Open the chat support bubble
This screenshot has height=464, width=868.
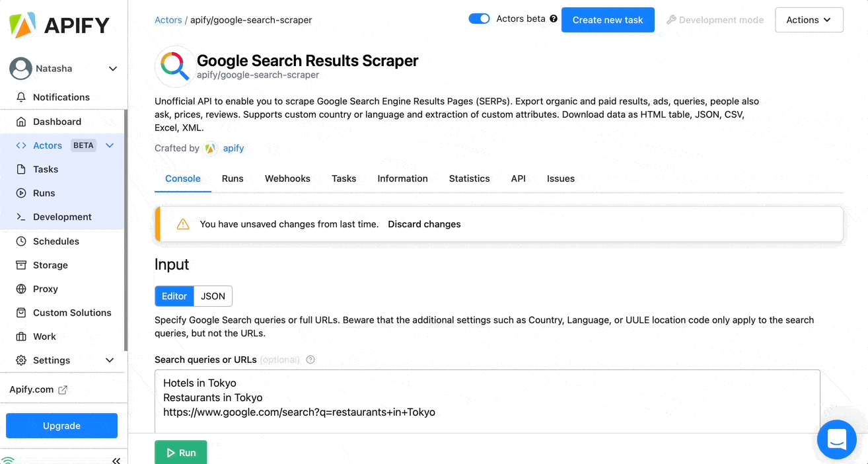point(837,439)
